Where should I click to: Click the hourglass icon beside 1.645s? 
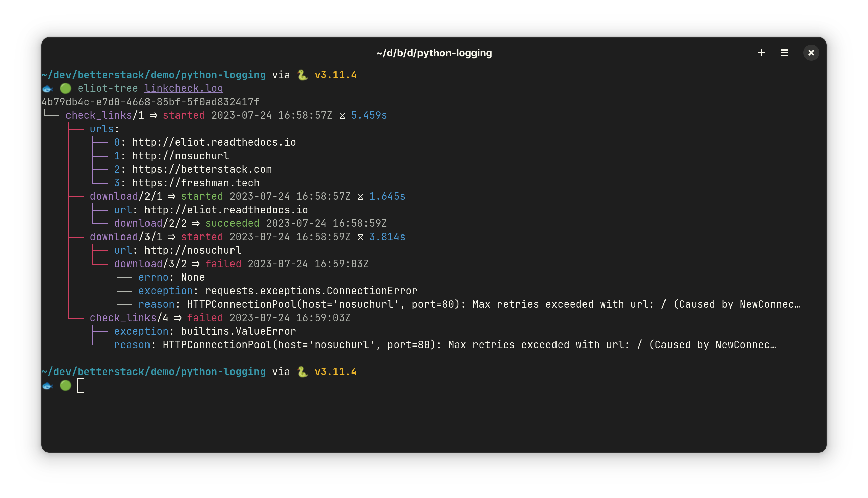click(x=360, y=197)
